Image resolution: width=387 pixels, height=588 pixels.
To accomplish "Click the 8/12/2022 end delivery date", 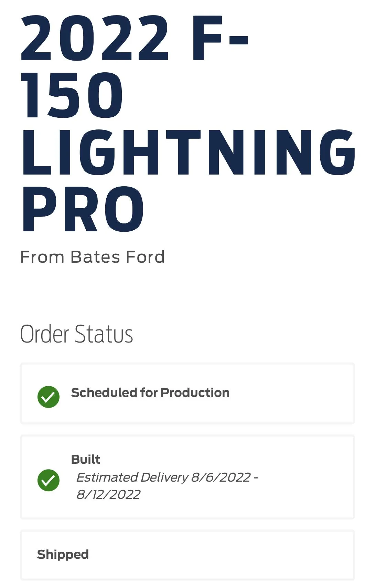I will pos(108,494).
